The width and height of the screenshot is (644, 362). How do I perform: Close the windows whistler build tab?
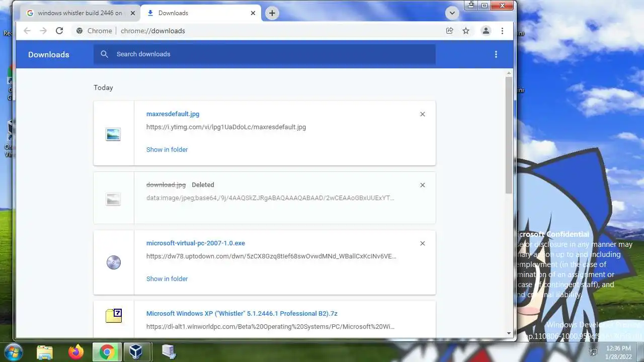tap(133, 13)
